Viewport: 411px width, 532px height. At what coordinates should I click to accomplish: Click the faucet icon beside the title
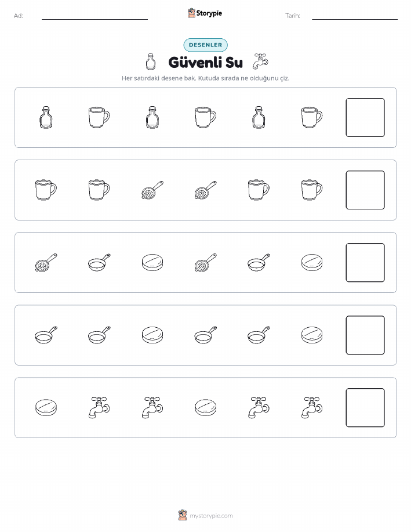[260, 61]
